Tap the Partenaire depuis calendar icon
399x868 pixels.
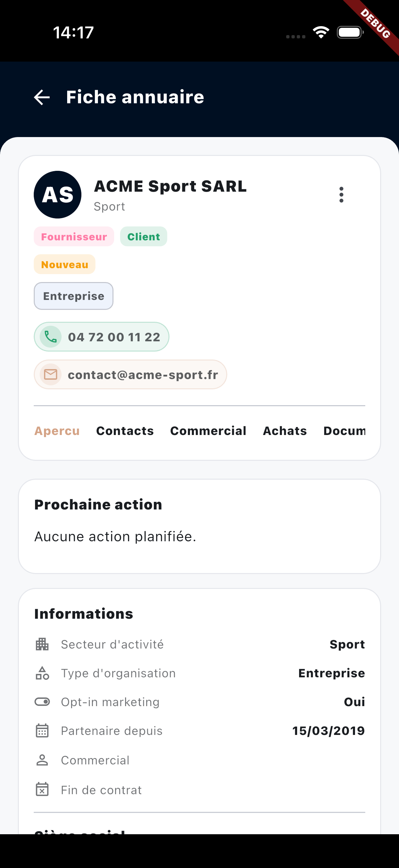(42, 731)
